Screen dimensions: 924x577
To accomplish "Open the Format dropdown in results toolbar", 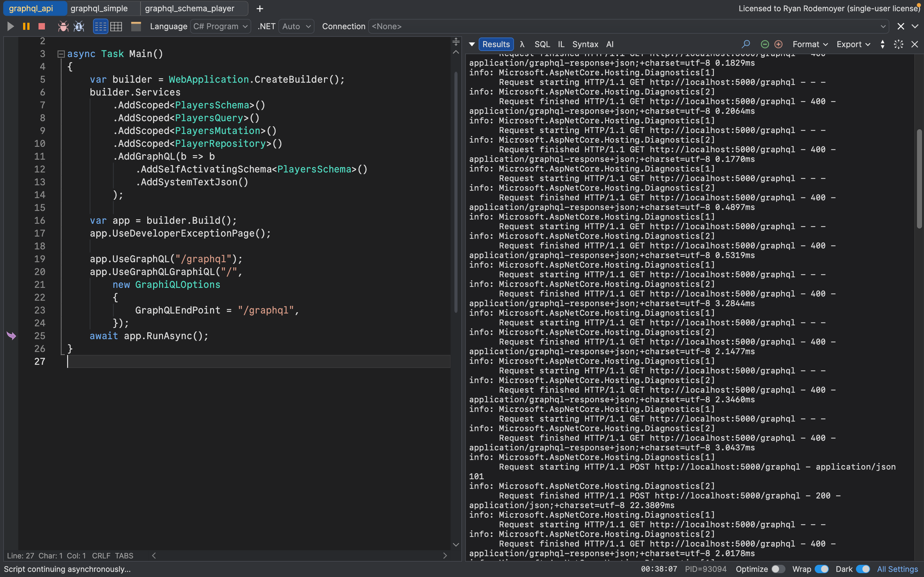I will click(810, 44).
